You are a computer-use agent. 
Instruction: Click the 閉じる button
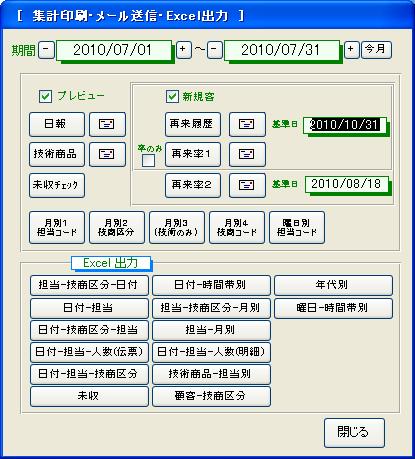point(354,433)
